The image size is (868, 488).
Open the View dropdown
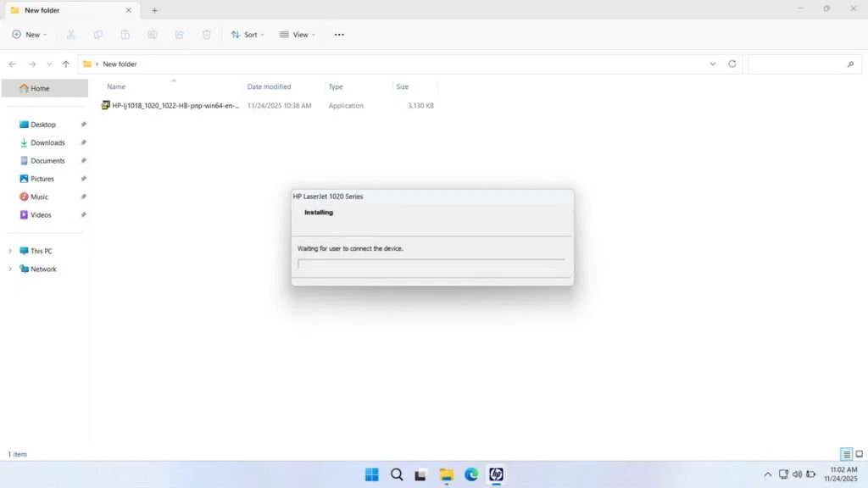pos(298,34)
